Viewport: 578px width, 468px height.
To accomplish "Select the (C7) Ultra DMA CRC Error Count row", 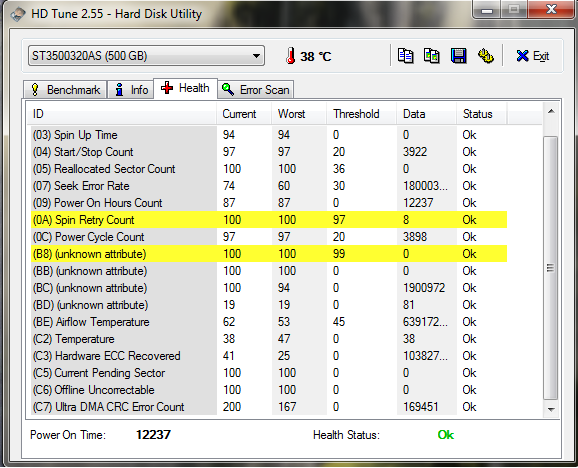I will point(269,406).
